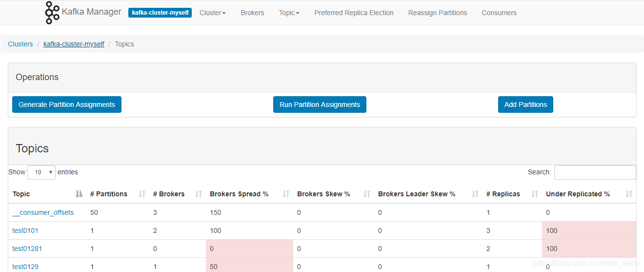Sort by Topic column sort icon
Image resolution: width=644 pixels, height=272 pixels.
80,194
